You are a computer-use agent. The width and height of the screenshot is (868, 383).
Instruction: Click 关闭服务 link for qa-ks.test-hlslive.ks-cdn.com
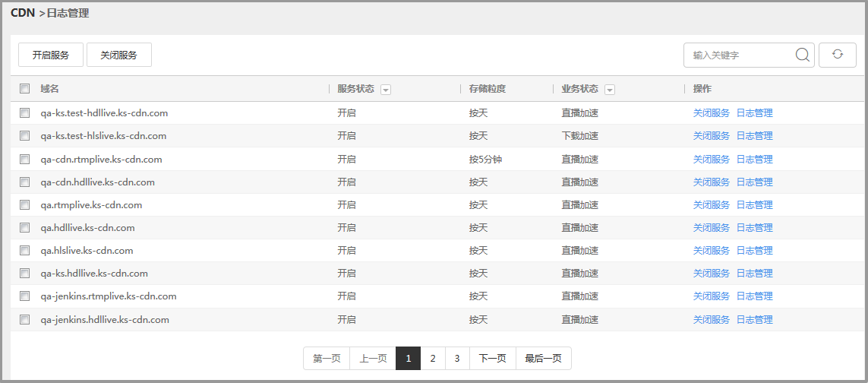coord(711,136)
